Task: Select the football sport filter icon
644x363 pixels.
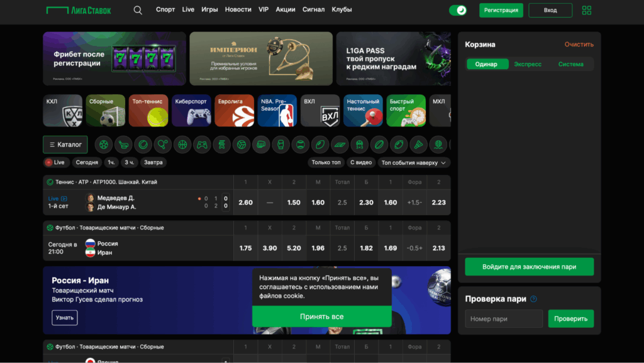Action: [x=103, y=145]
